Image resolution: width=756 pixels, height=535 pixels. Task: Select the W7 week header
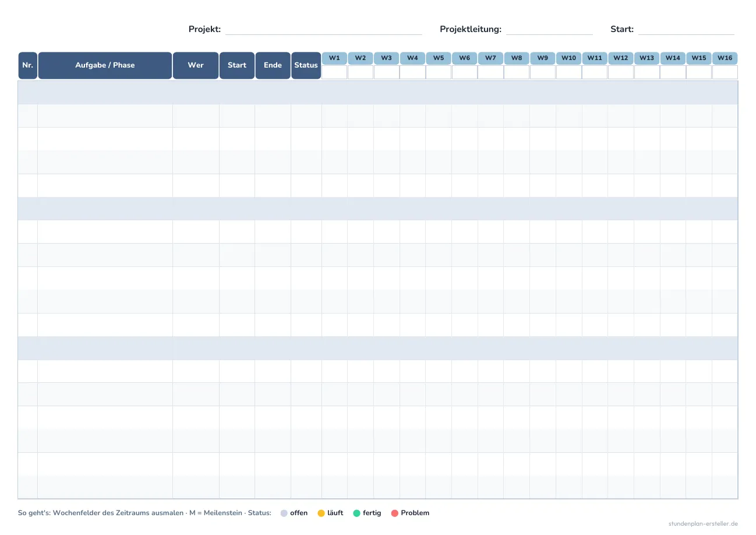490,58
